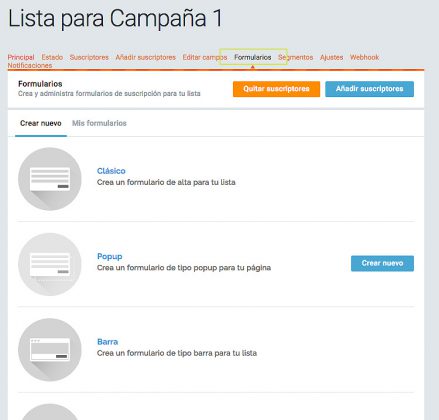Open the Segmentos menu item

(296, 57)
